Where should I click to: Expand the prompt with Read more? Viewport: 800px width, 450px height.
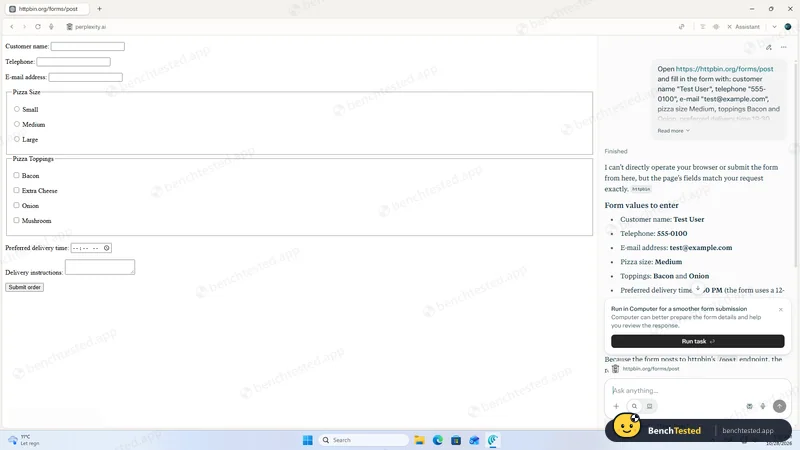[673, 131]
